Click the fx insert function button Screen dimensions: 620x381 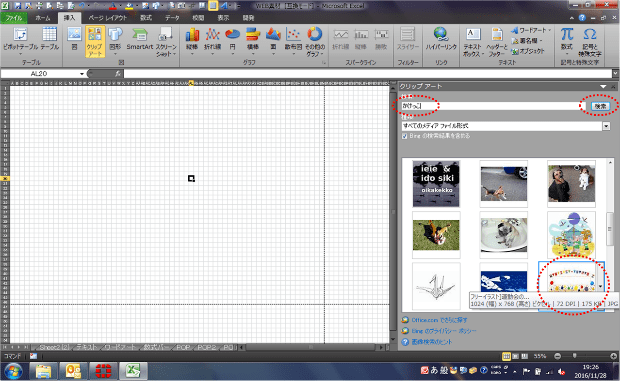117,74
